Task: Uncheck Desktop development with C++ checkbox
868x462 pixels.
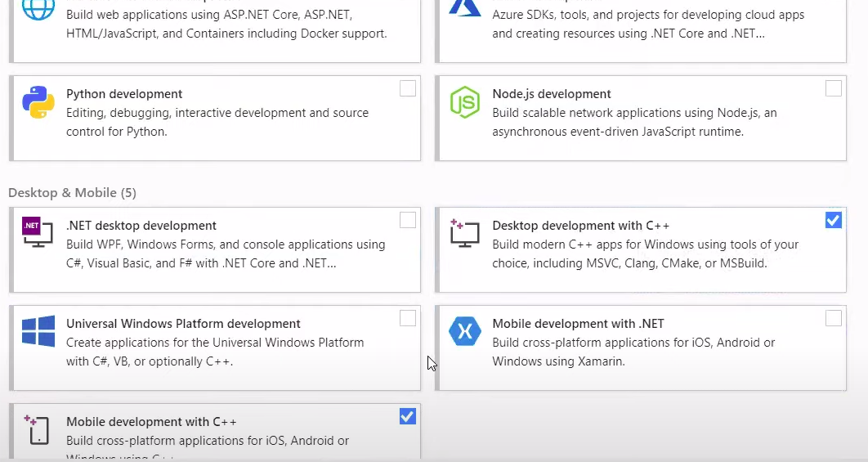Action: tap(833, 220)
